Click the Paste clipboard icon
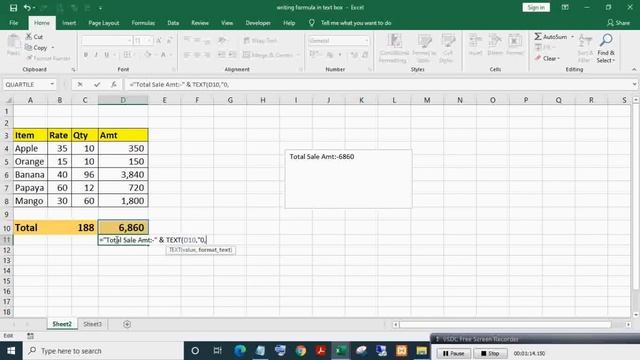 (x=13, y=45)
